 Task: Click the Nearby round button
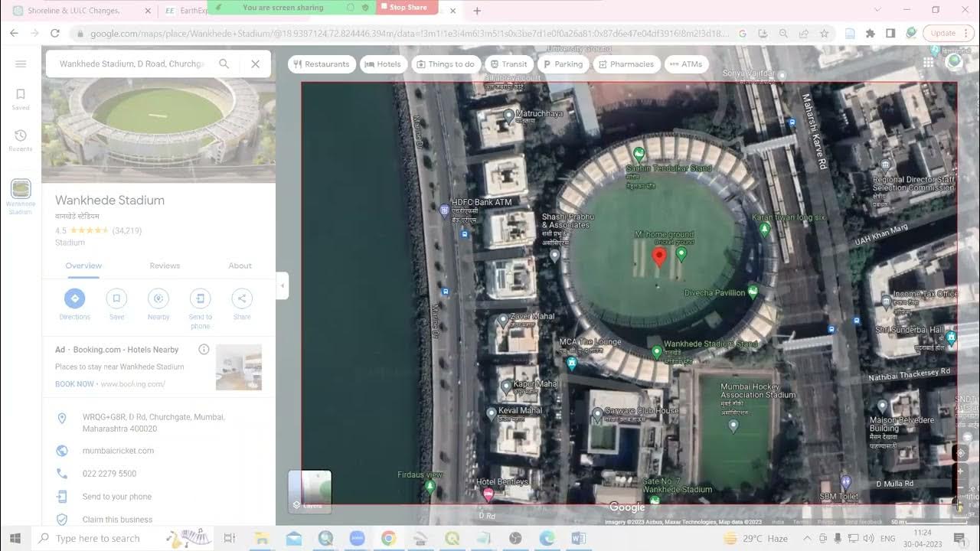point(158,298)
